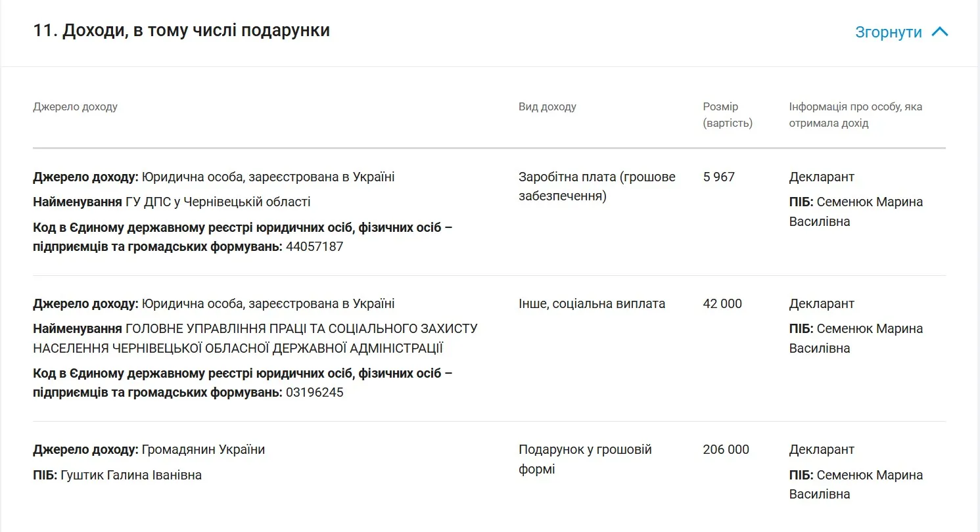Click the social payment amount 42 000
Image resolution: width=980 pixels, height=532 pixels.
point(722,303)
